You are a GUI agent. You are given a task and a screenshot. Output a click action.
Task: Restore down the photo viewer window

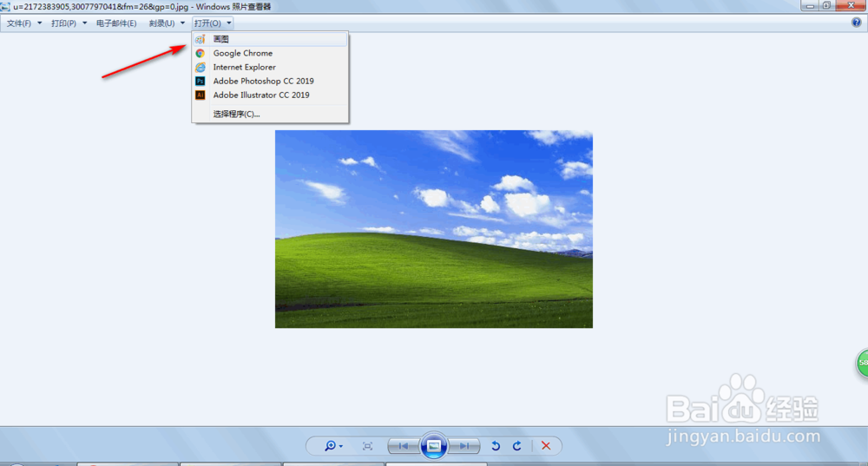point(826,5)
